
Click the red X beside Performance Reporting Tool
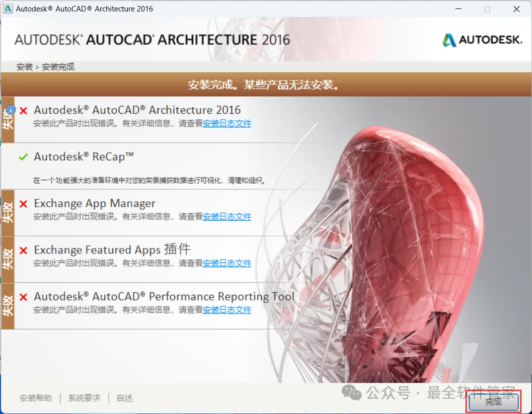tap(23, 297)
